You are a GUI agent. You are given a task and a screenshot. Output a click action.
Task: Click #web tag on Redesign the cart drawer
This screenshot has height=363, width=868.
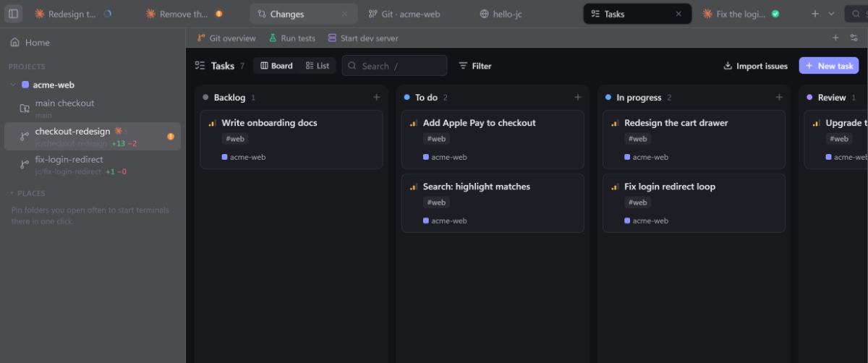point(638,139)
